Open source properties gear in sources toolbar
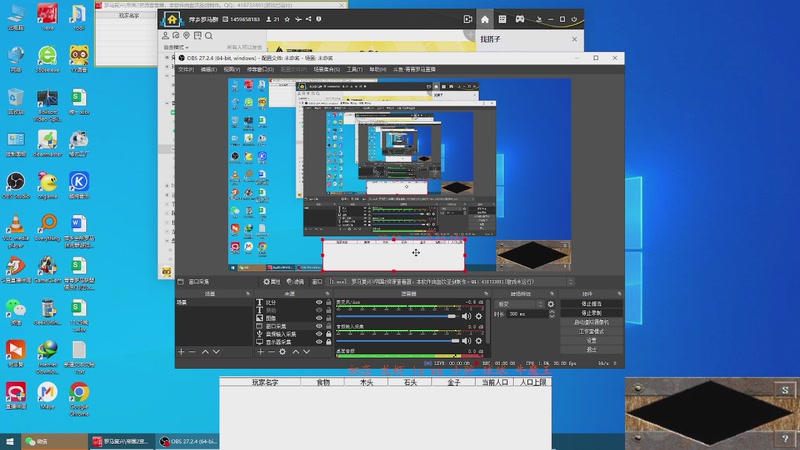Image resolution: width=800 pixels, height=450 pixels. tap(283, 352)
